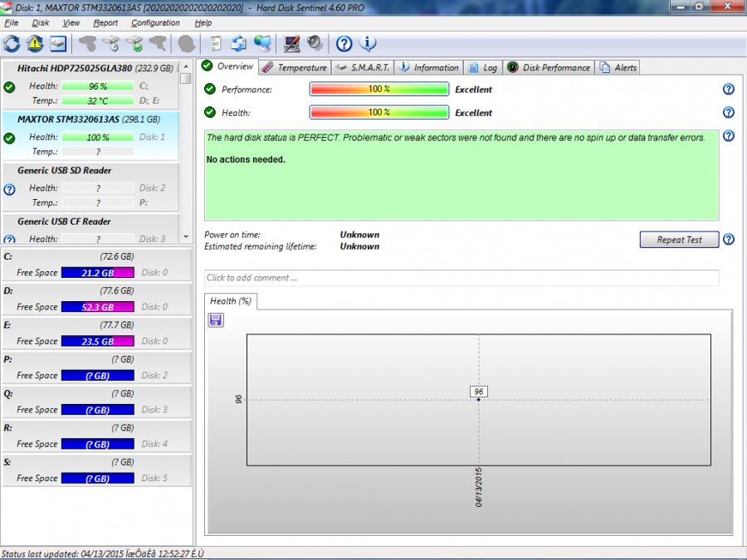Click the disk list scroll up arrow

point(186,66)
